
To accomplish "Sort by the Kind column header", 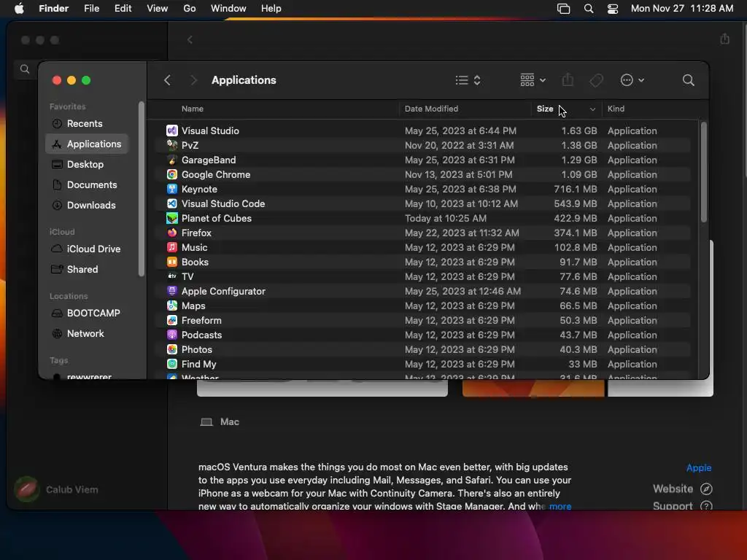I will pyautogui.click(x=616, y=109).
